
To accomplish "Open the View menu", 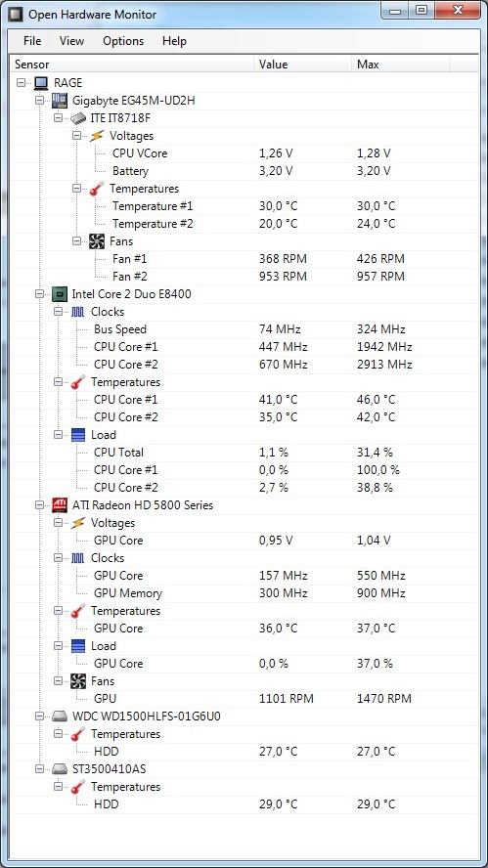I will (72, 41).
